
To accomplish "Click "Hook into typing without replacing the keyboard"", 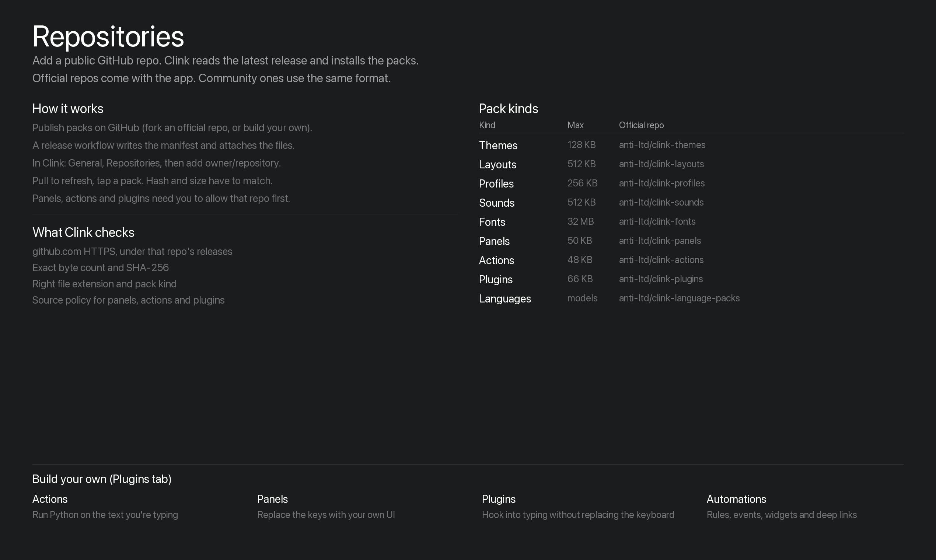I will [x=578, y=515].
